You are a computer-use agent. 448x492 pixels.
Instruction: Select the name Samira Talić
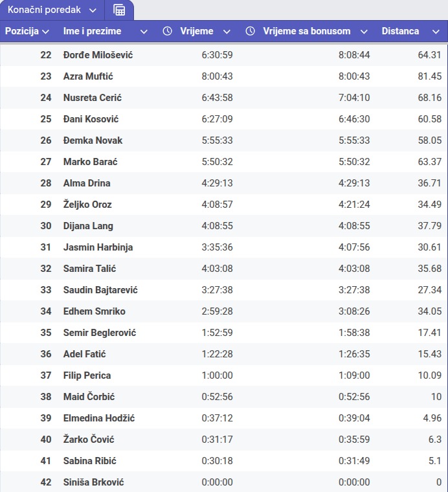[90, 268]
